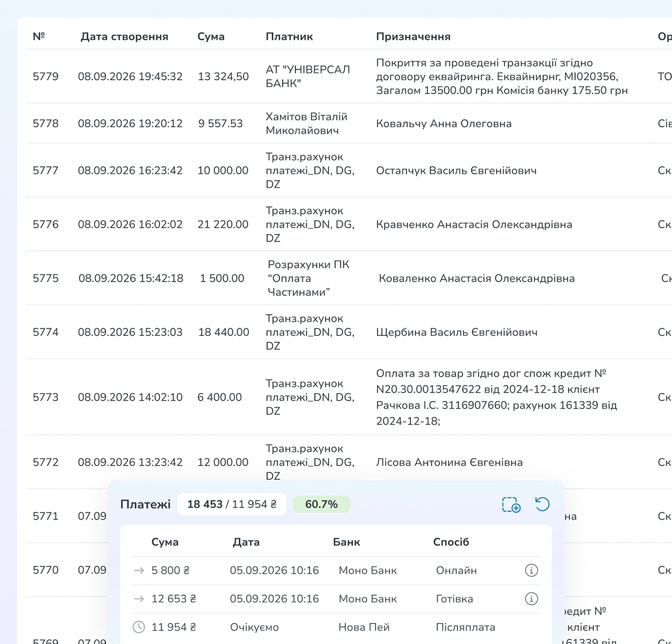Click Коваленко Анастасія Олександрівна cell
The height and width of the screenshot is (644, 672).
tap(477, 278)
